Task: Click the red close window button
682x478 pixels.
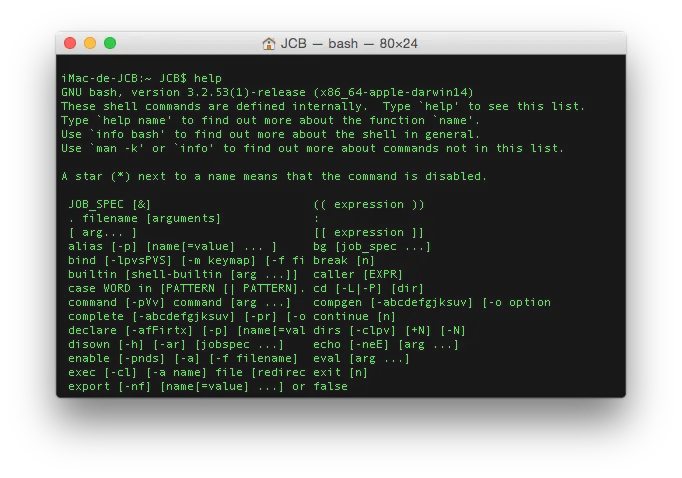Action: point(70,43)
